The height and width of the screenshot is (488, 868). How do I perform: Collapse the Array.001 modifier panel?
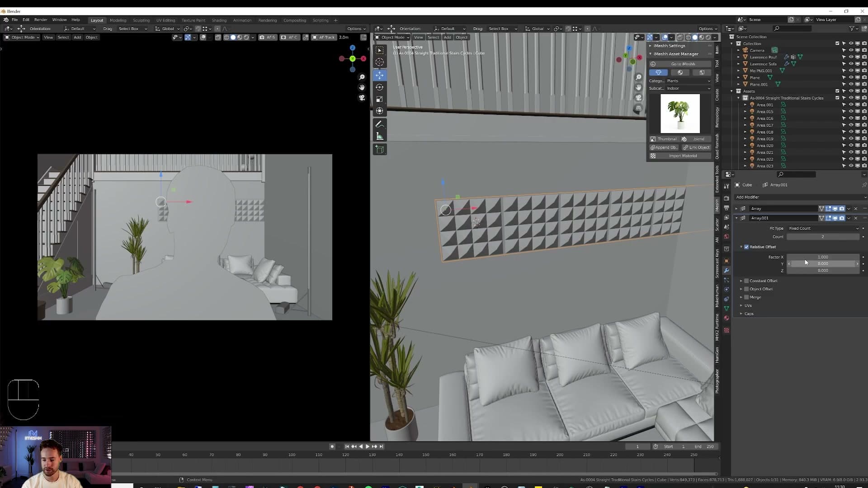[x=736, y=218]
